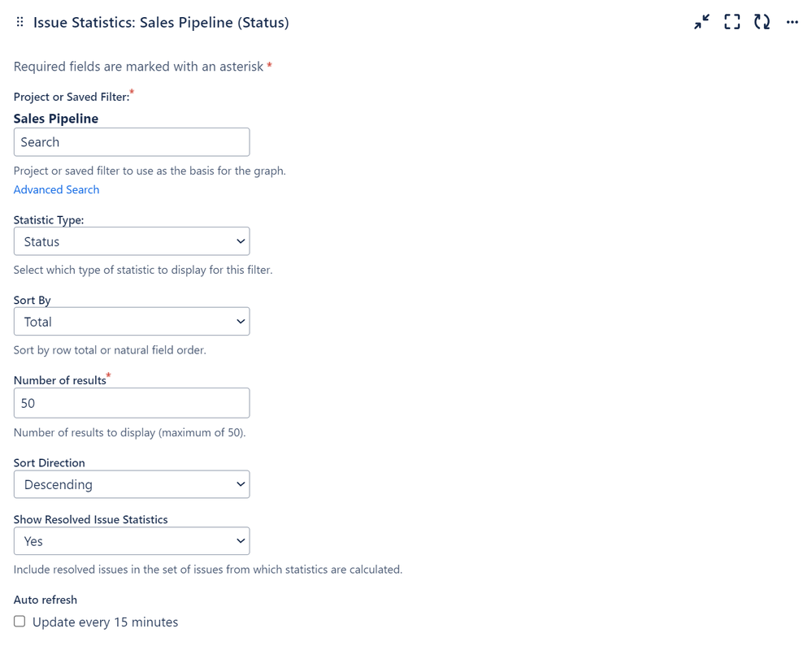This screenshot has height=650, width=812.
Task: Click the Statistic Type dropdown chevron arrow
Action: click(x=241, y=241)
